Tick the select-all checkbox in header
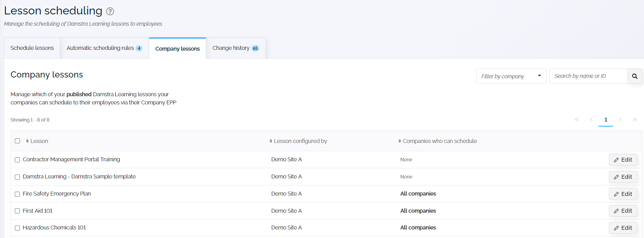 tap(17, 141)
